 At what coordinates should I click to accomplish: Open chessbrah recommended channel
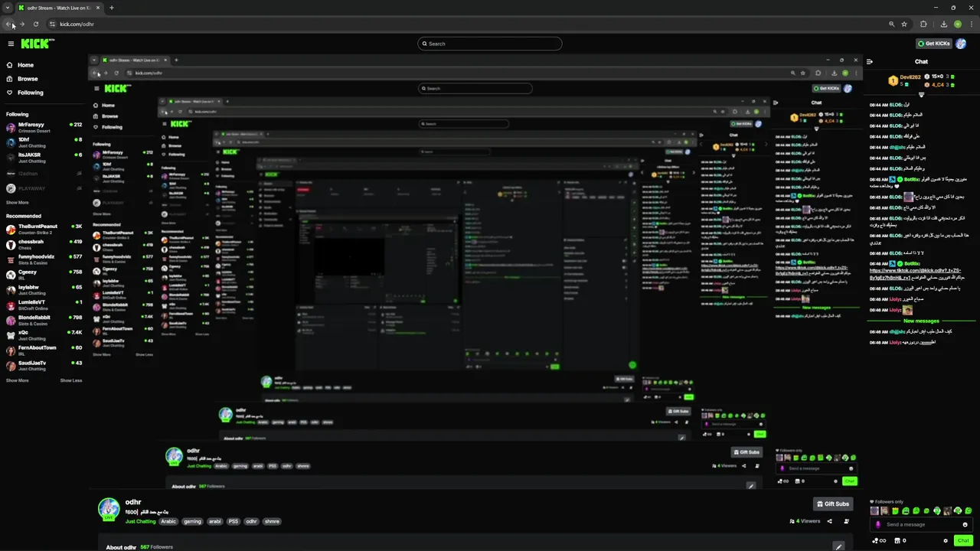click(x=44, y=244)
